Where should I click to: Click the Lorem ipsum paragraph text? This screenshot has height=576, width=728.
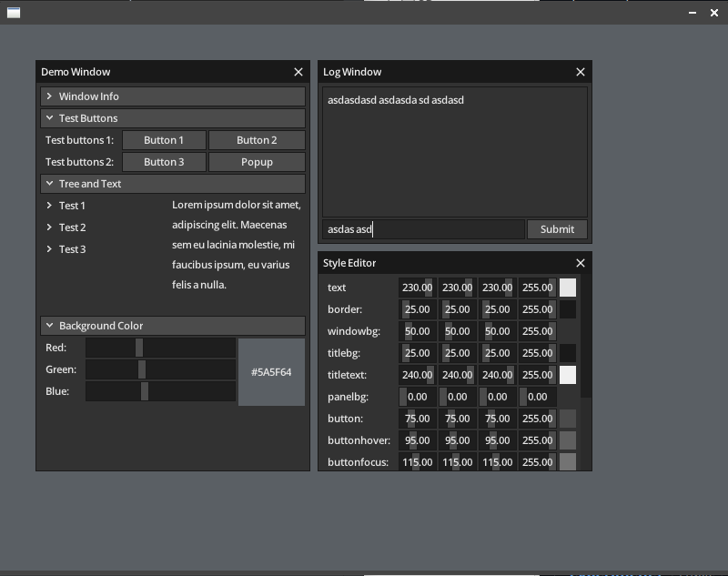[237, 245]
